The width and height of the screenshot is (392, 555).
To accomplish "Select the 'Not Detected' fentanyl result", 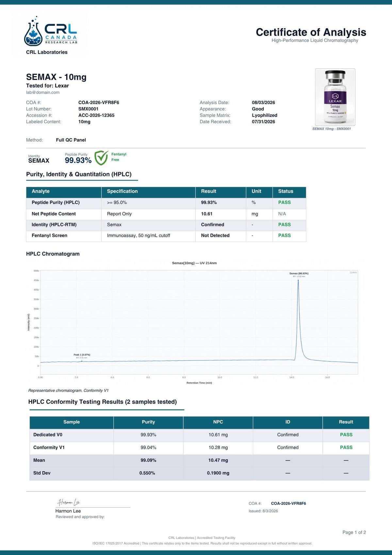I will coord(215,235).
